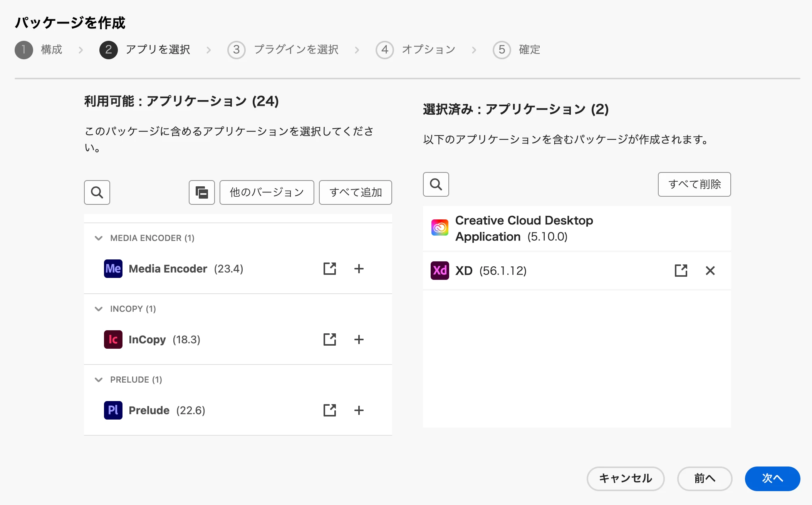The height and width of the screenshot is (505, 812).
Task: Click the stacked windows view icon
Action: [x=201, y=192]
